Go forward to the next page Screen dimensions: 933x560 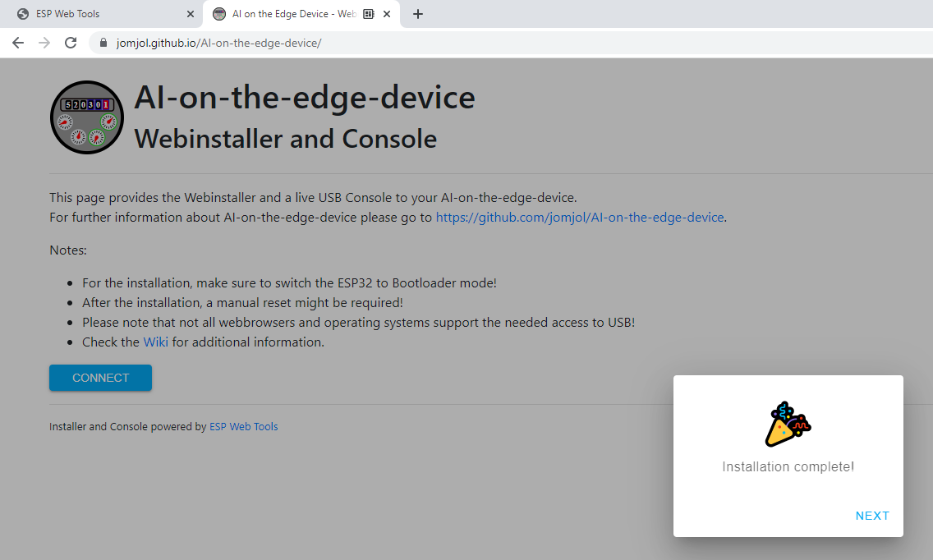44,43
